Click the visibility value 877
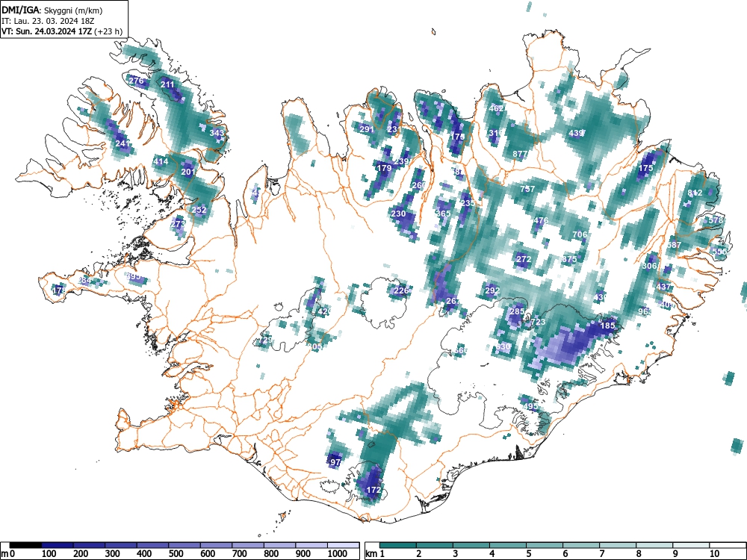The width and height of the screenshot is (747, 560). coord(520,154)
